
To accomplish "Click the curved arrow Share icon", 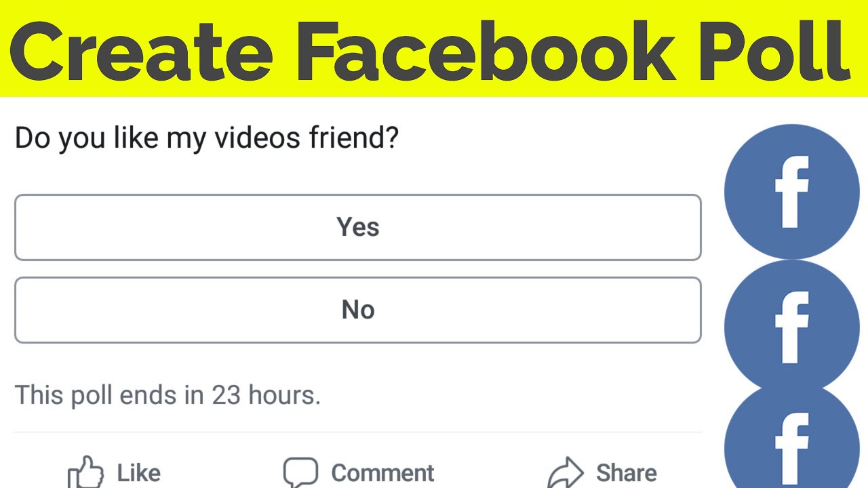I will point(566,472).
